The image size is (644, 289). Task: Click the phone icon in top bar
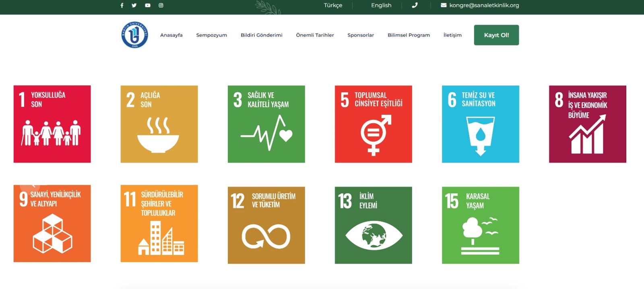click(415, 5)
